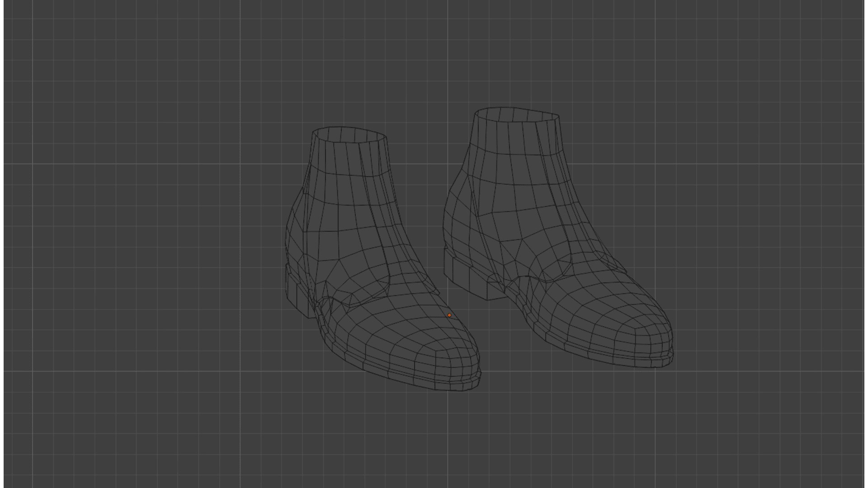Click the orange origin dot on left boot
Image resolution: width=868 pixels, height=488 pixels.
pos(449,315)
